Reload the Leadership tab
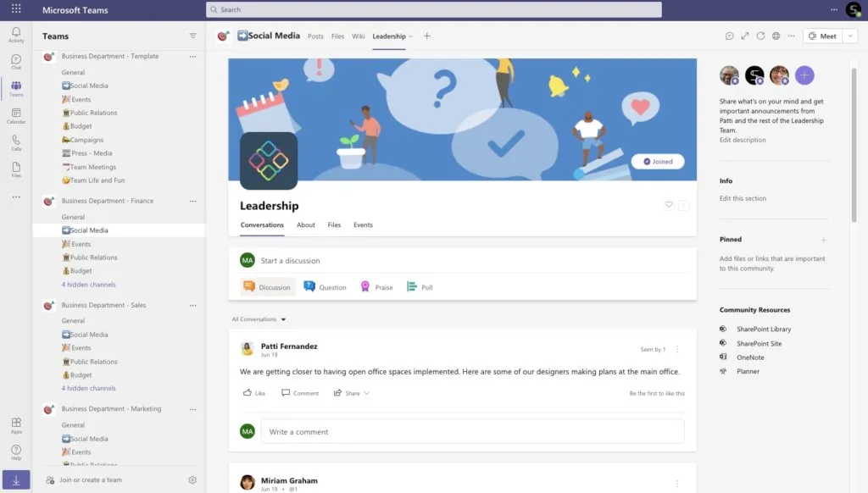Screen dimensions: 868x493 pos(760,36)
